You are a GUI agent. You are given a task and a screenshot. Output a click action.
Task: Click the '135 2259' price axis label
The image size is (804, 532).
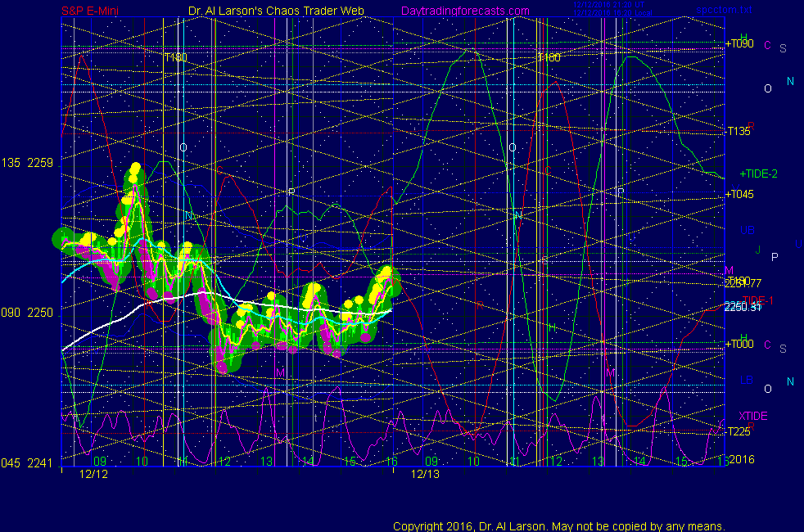[x=27, y=163]
